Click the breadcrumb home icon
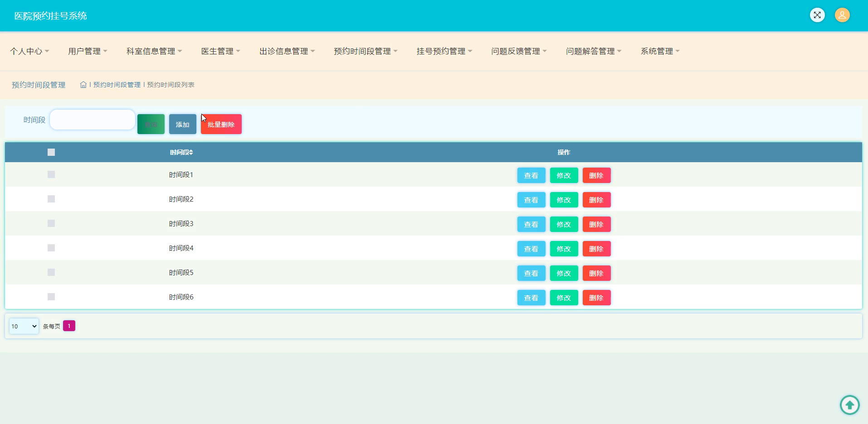This screenshot has width=868, height=424. (83, 85)
